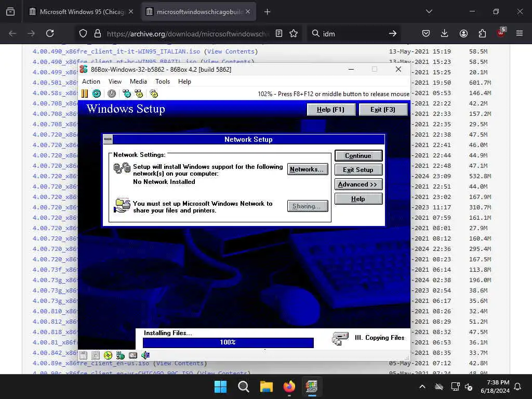This screenshot has width=532, height=399.
Task: Save page to Pocket icon
Action: (x=426, y=33)
